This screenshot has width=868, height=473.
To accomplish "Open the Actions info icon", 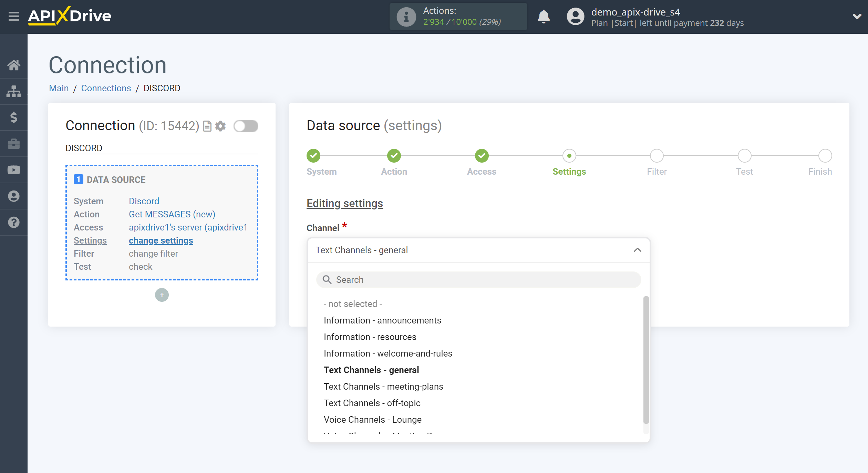I will pyautogui.click(x=406, y=17).
